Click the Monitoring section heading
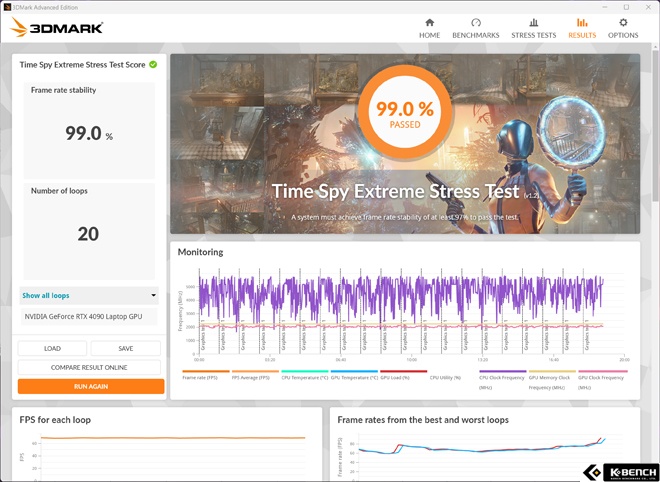 click(x=200, y=252)
